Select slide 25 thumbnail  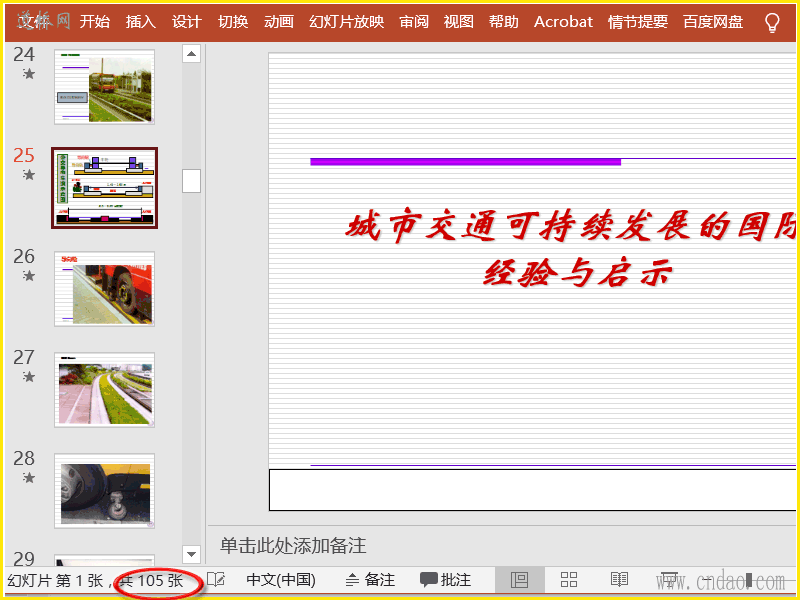(105, 188)
